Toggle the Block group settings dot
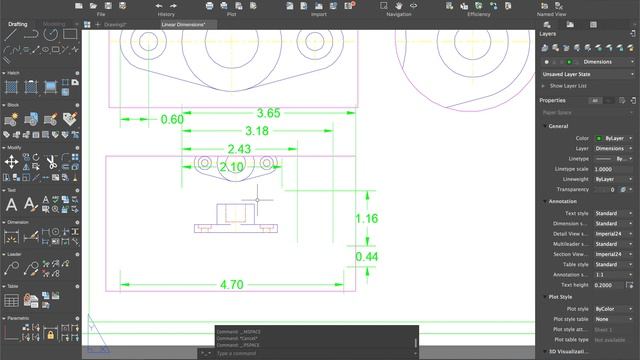The height and width of the screenshot is (360, 640). click(x=77, y=105)
